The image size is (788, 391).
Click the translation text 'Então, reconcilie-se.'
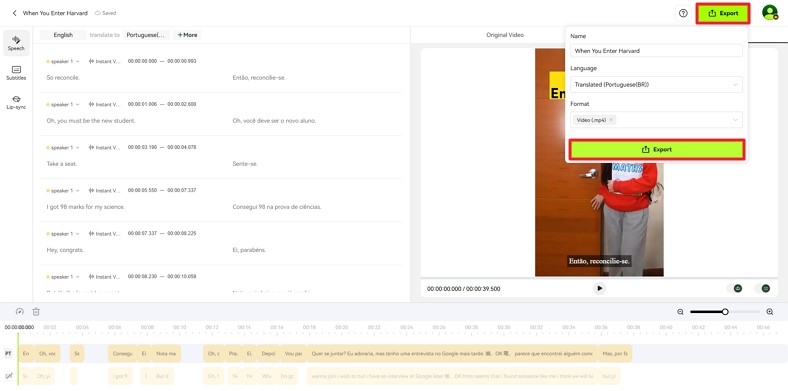tap(259, 78)
